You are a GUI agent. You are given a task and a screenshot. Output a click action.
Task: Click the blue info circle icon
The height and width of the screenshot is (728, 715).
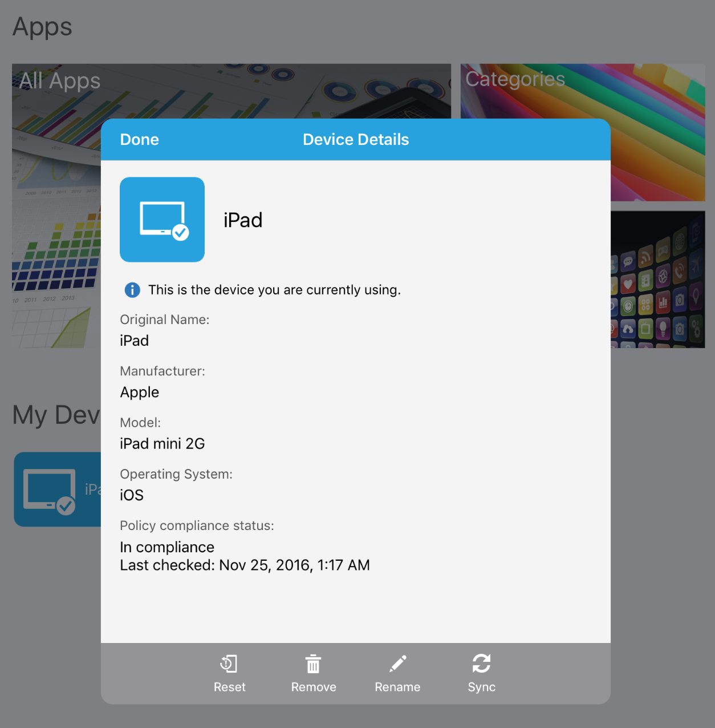point(132,290)
